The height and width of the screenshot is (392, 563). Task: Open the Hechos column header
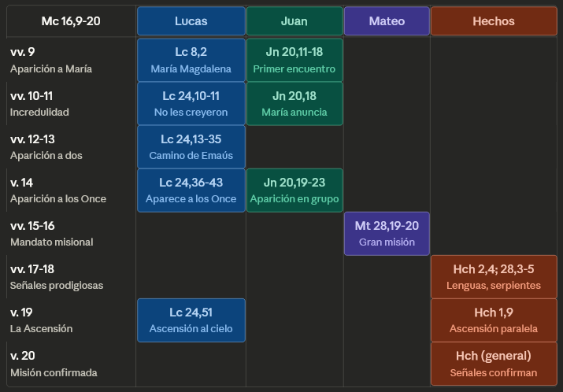coord(493,21)
